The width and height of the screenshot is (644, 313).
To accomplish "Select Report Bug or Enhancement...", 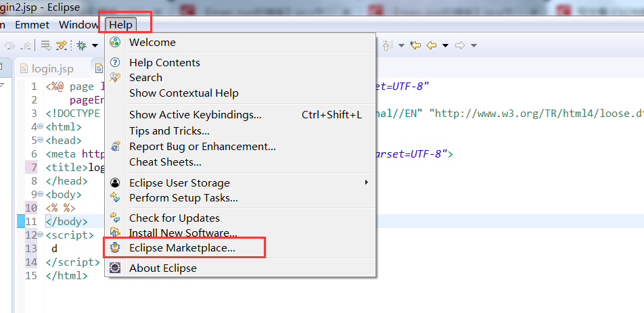I will 240,147.
